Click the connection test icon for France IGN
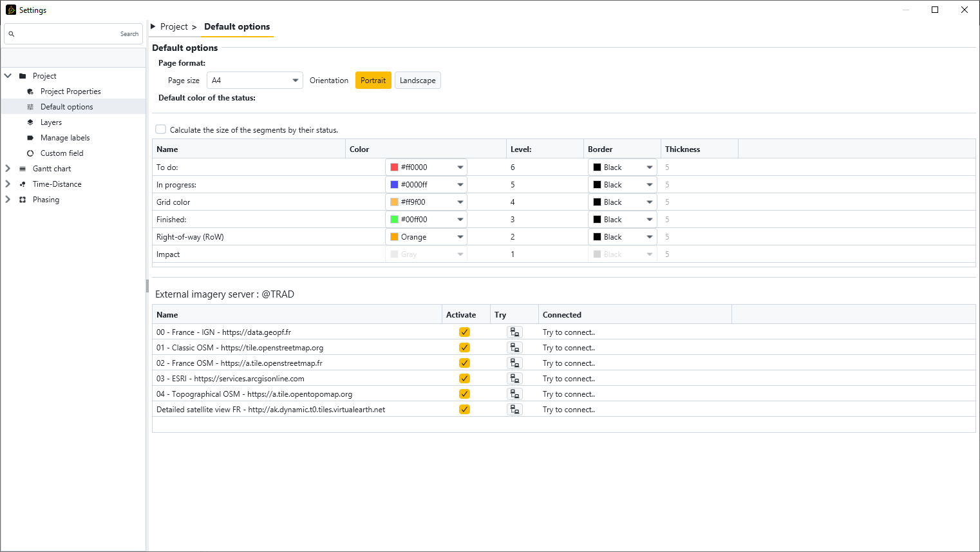This screenshot has width=980, height=552. [x=514, y=332]
